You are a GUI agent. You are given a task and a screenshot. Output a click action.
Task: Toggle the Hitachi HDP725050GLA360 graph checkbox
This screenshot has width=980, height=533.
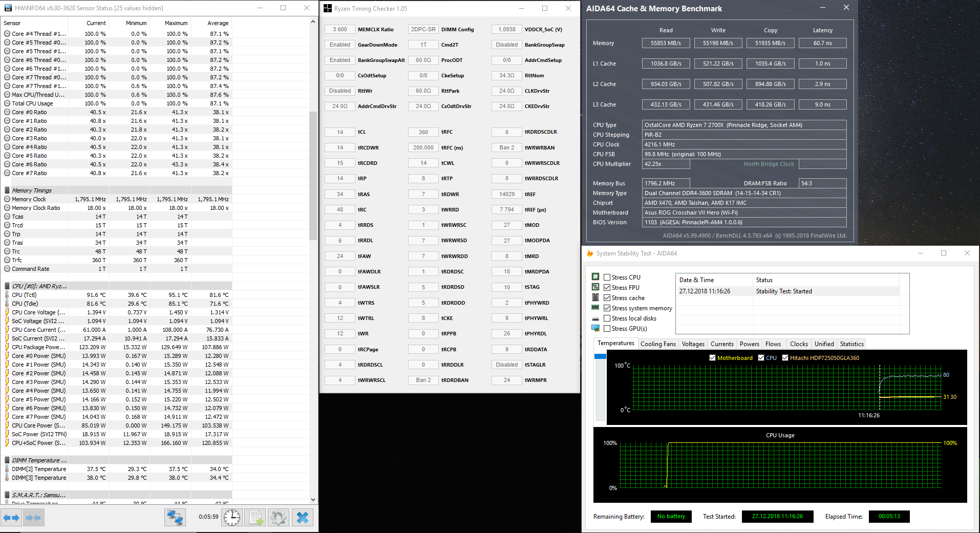[785, 358]
